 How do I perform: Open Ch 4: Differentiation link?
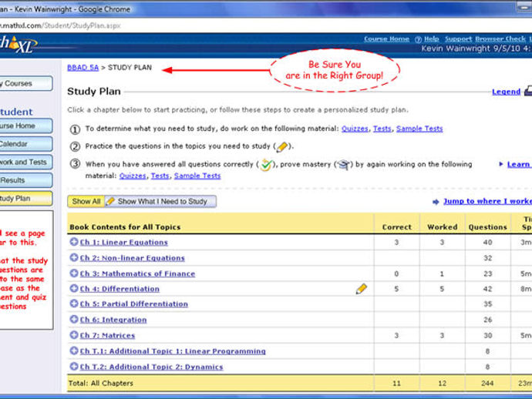pos(120,289)
